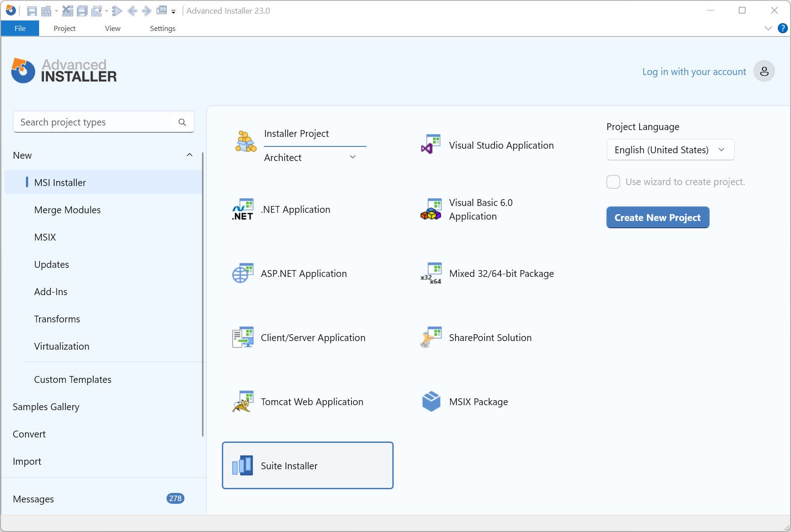Screen dimensions: 791x532
Task: Click the Installer Project label
Action: coord(296,133)
